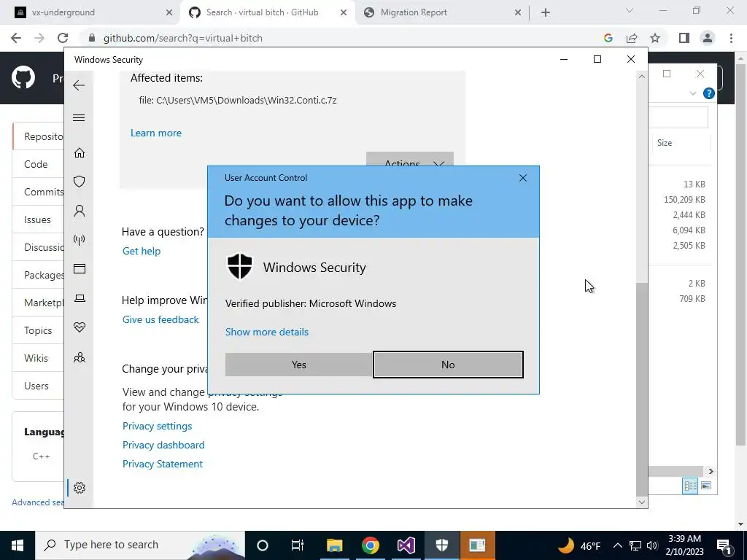747x560 pixels.
Task: Reload the GitHub page
Action: [63, 38]
